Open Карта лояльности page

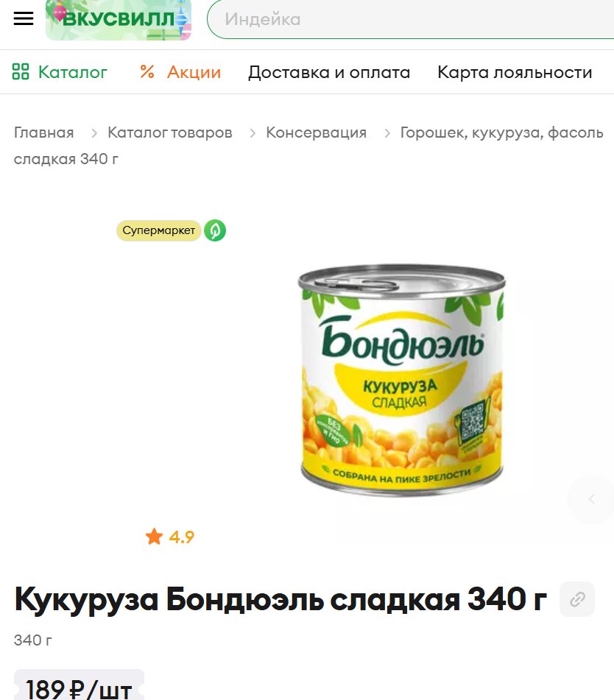515,72
